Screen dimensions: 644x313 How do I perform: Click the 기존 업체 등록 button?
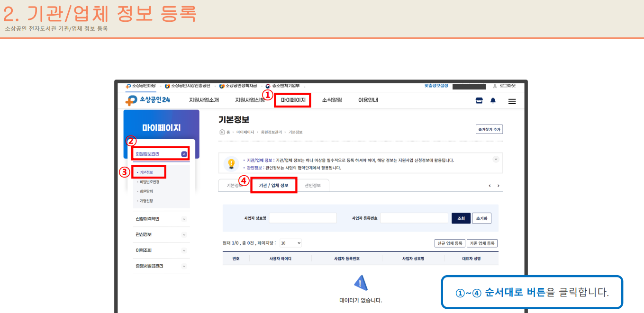click(x=482, y=243)
